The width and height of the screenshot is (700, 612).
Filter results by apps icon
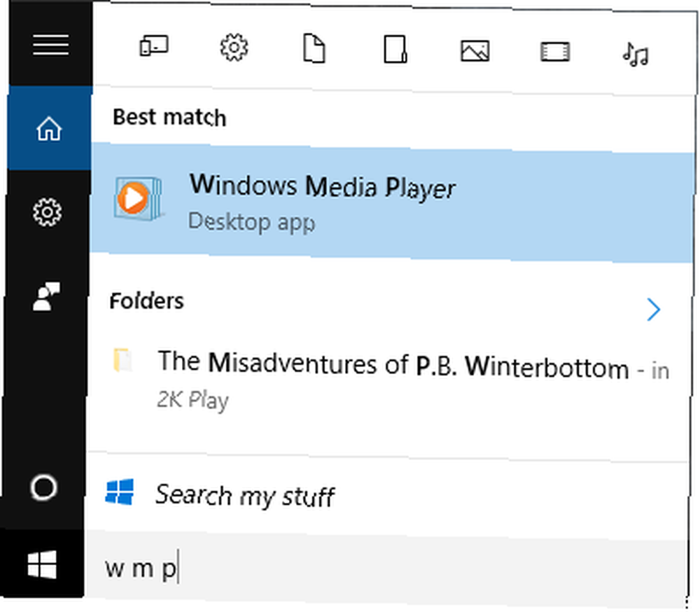tap(153, 46)
